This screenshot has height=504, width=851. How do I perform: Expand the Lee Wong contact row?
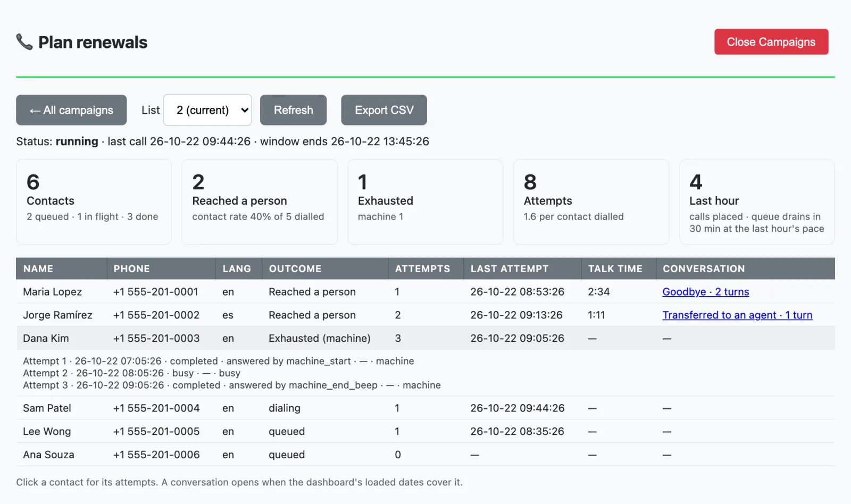(x=425, y=432)
